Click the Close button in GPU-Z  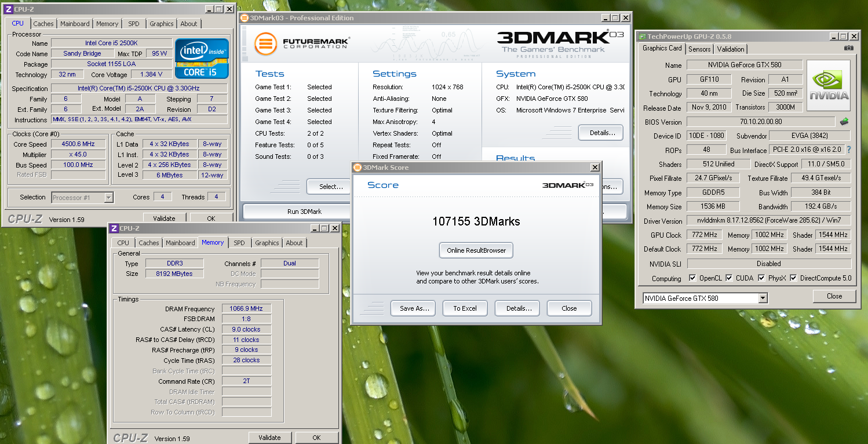pos(834,296)
